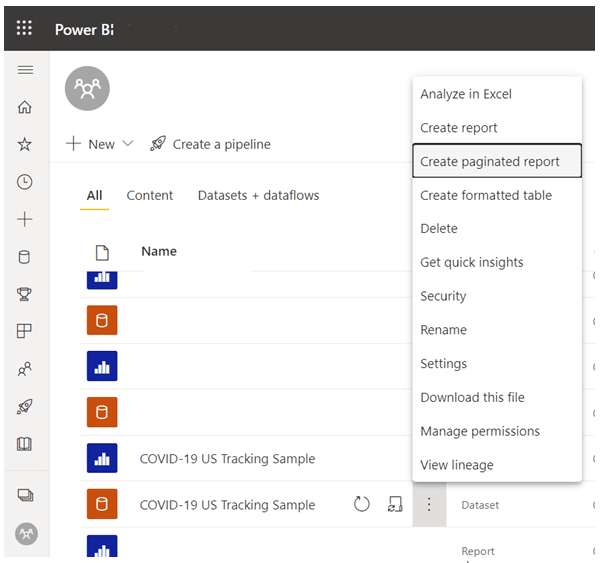This screenshot has height=563, width=612.
Task: Open Workspaces icon in sidebar
Action: point(25,495)
